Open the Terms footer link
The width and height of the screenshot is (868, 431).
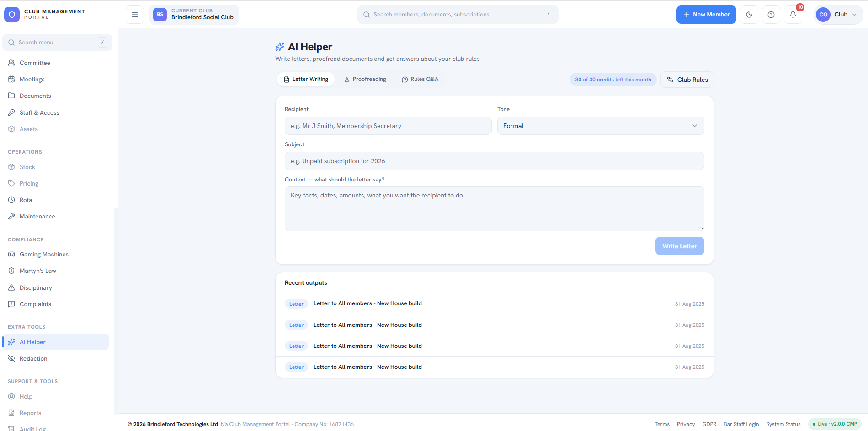point(662,424)
